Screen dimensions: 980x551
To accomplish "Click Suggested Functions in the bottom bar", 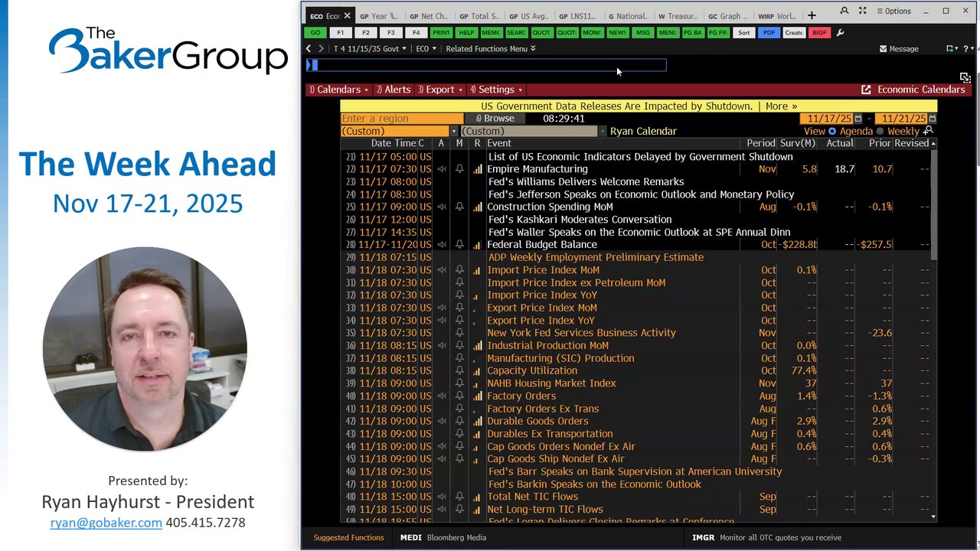I will 348,537.
